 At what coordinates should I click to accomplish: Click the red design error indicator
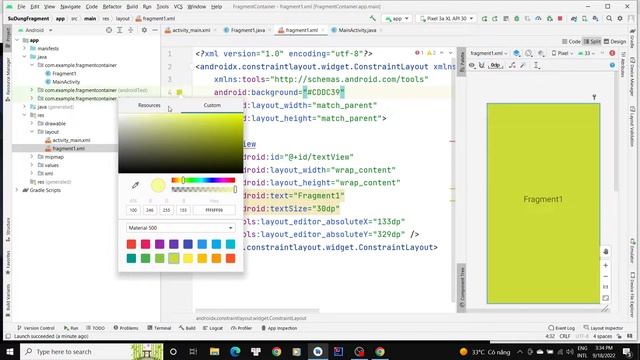click(612, 53)
